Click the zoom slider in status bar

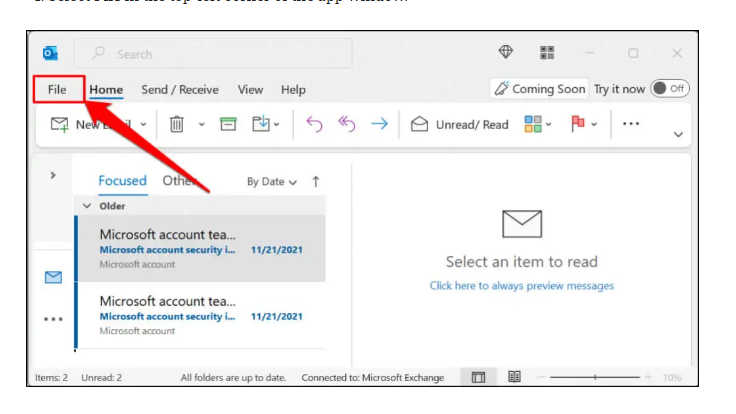(595, 377)
